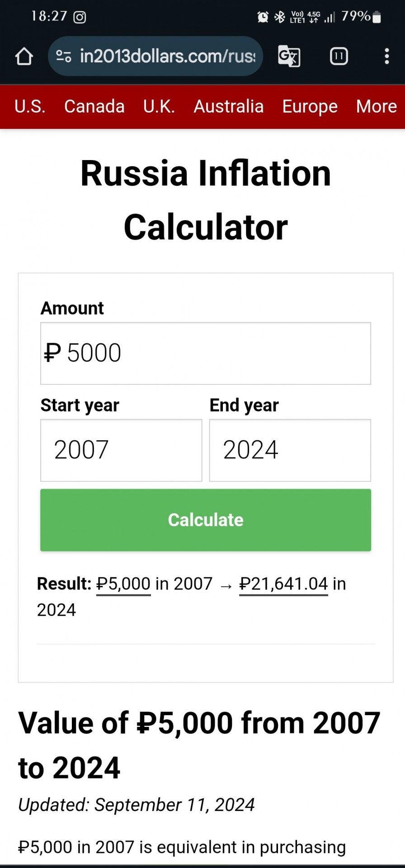The width and height of the screenshot is (405, 868).
Task: Open the browser three-dot menu
Action: pos(386,56)
